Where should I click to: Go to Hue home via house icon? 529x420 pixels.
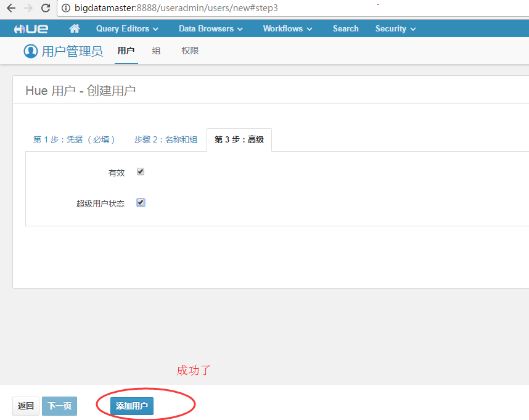point(74,28)
